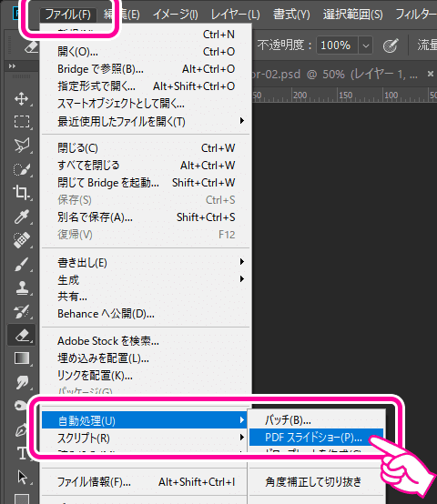Open the 選択範囲(S) menu
The image size is (437, 504).
pos(352,15)
